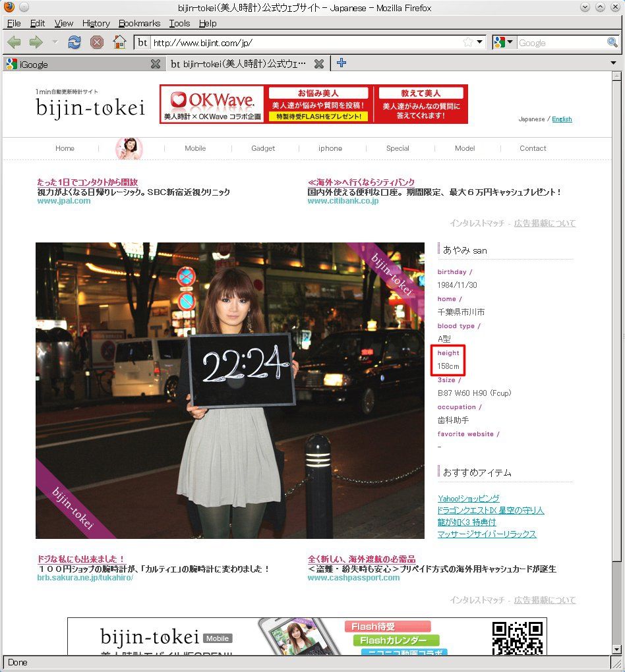Reload the current page

tap(74, 42)
